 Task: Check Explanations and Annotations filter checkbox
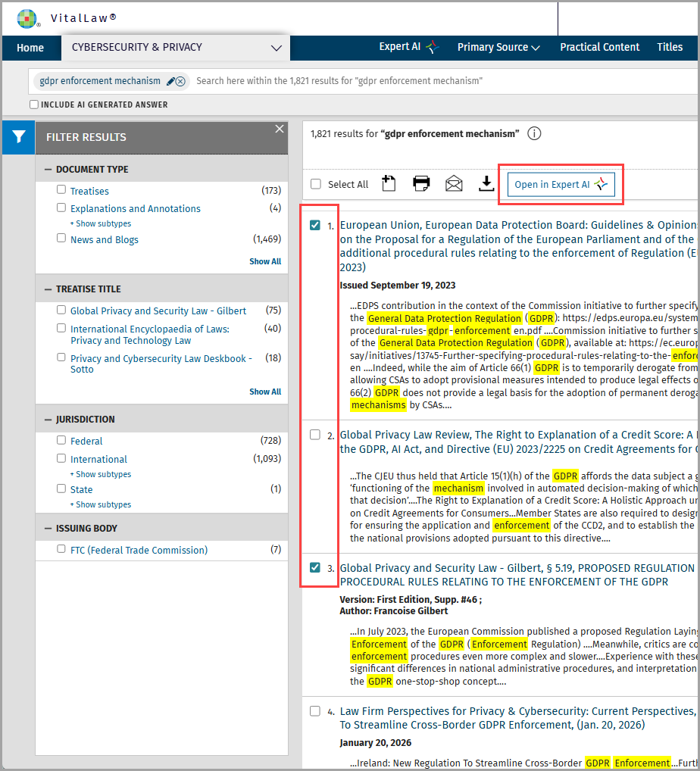[61, 208]
